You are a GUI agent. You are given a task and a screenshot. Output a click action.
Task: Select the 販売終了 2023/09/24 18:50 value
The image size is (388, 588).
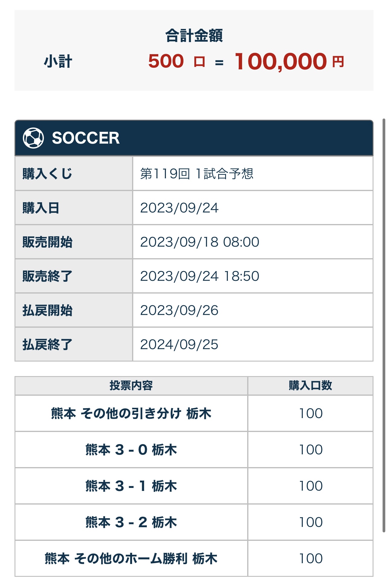point(199,276)
